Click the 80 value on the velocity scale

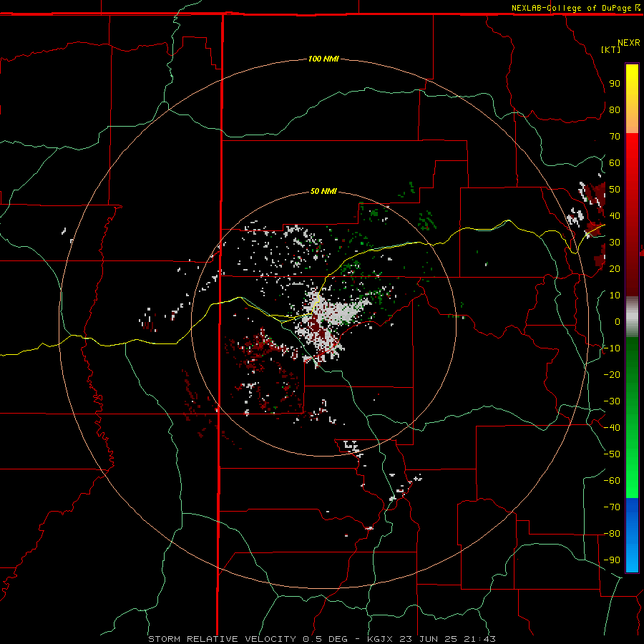[615, 109]
